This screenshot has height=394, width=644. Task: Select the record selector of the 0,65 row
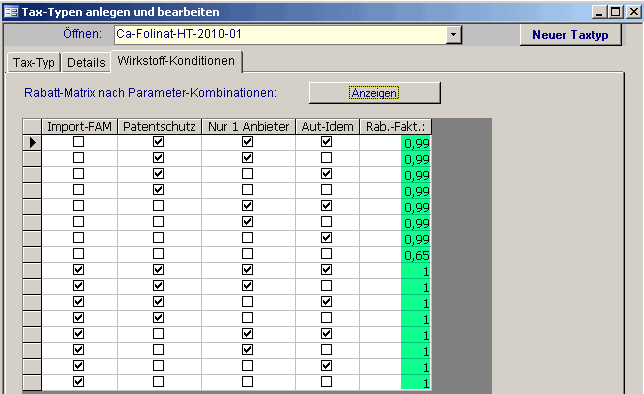tap(32, 255)
